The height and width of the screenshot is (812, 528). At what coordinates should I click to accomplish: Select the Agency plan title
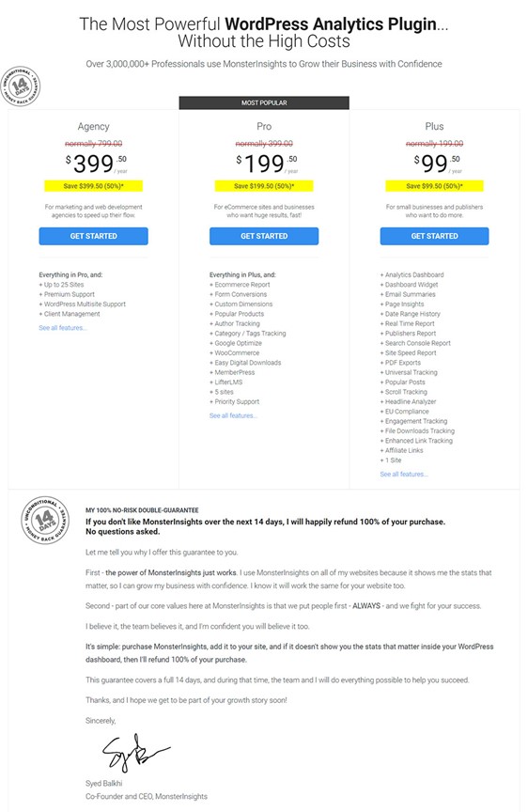[94, 126]
